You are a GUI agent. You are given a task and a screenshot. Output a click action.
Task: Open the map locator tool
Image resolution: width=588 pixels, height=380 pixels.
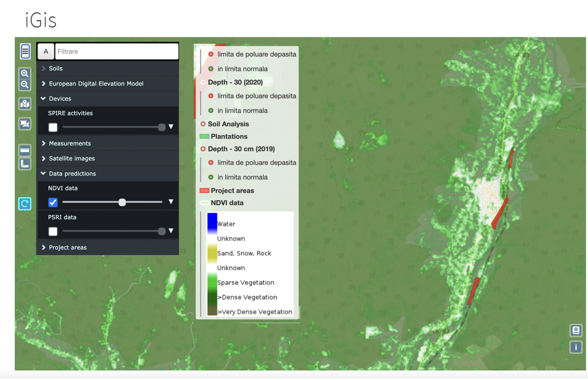pyautogui.click(x=25, y=104)
